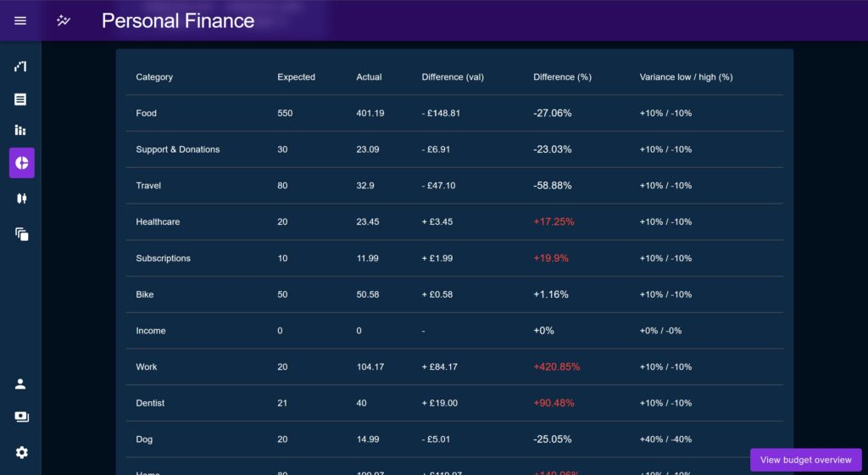Open the user profile icon in sidebar
Viewport: 868px width, 475px height.
20,383
